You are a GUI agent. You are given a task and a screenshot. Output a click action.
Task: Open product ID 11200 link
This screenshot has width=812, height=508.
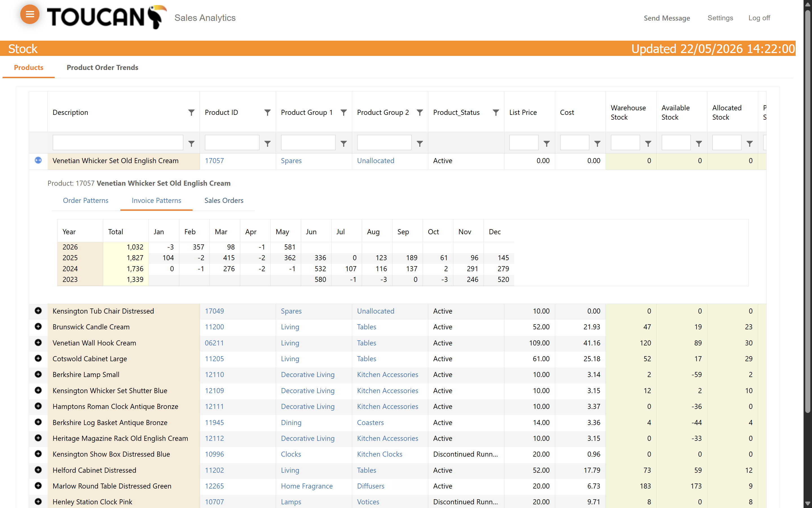click(x=214, y=327)
